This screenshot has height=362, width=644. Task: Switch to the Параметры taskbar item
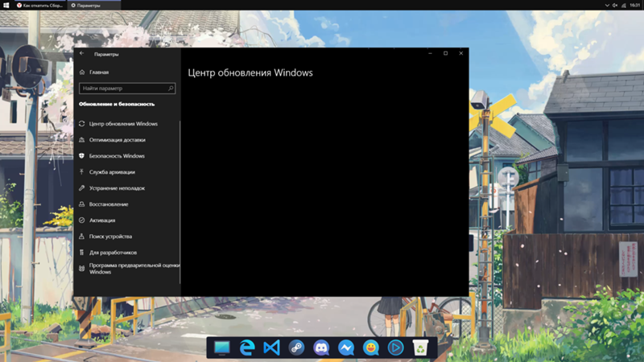tap(93, 6)
